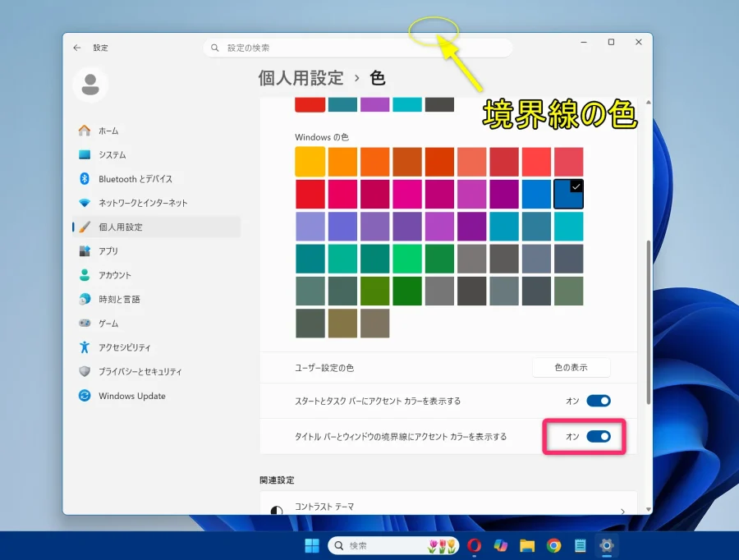Disable accent color on Start and taskbar
This screenshot has width=739, height=560.
(599, 401)
